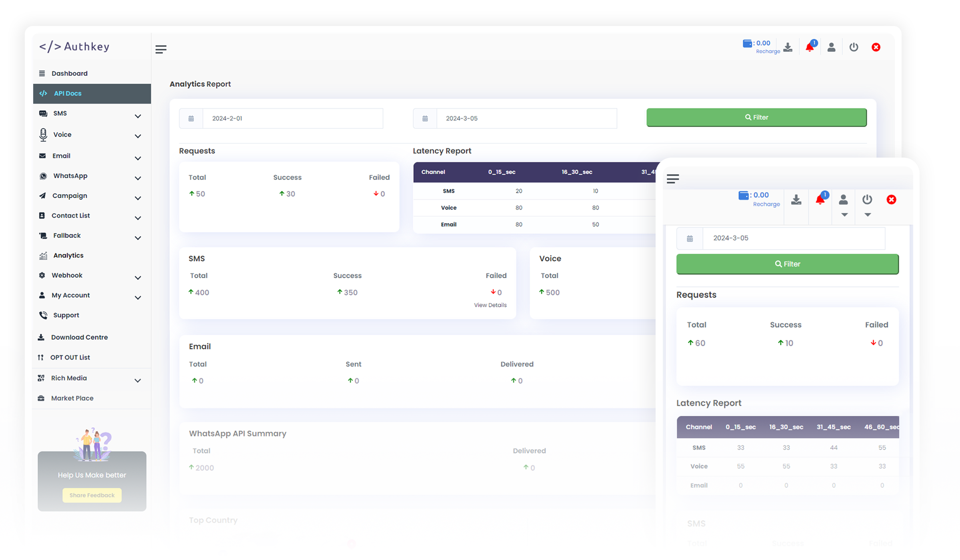Click the Campaign paper plane icon
Image resolution: width=960 pixels, height=560 pixels.
pyautogui.click(x=42, y=196)
